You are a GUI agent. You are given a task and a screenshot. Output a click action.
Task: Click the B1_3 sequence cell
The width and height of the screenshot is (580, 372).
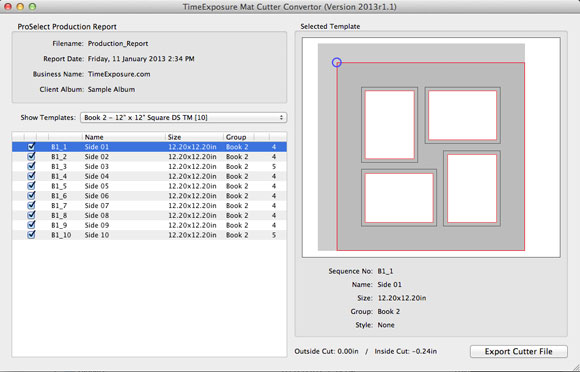tap(59, 166)
